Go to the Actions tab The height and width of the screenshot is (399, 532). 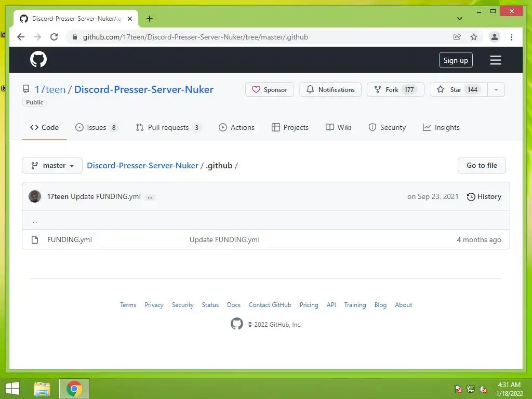236,128
